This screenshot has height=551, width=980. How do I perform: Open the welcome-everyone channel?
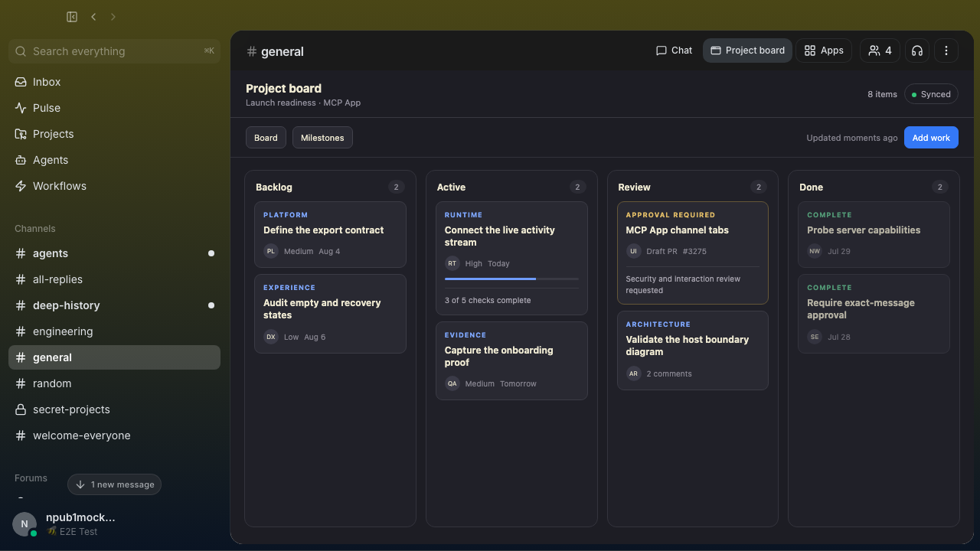tap(114, 435)
